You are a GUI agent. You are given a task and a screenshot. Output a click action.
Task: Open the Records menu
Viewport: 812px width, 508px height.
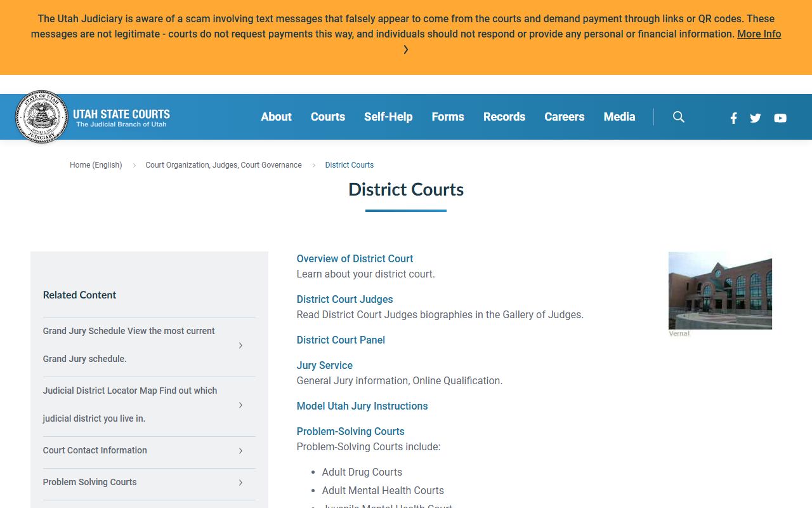[x=504, y=117]
